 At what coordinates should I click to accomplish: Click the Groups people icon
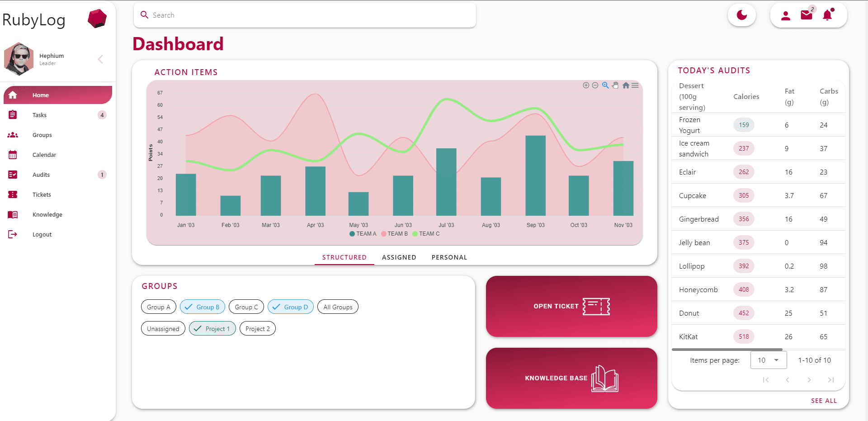(13, 135)
